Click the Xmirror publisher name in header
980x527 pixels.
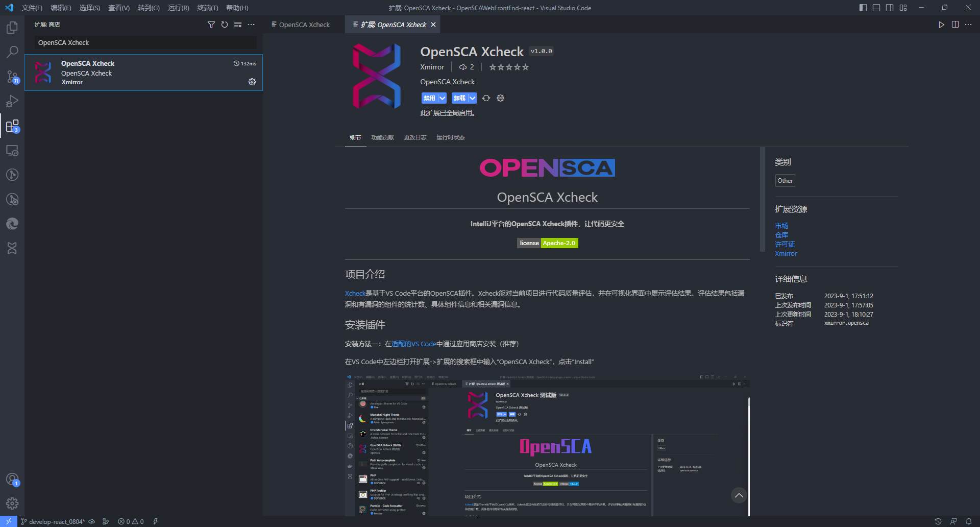432,67
